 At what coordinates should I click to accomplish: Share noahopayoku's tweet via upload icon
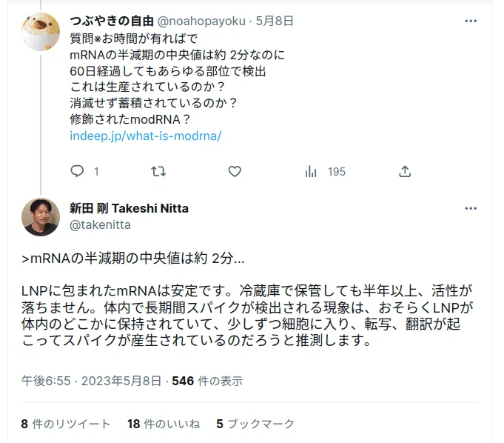pos(405,171)
